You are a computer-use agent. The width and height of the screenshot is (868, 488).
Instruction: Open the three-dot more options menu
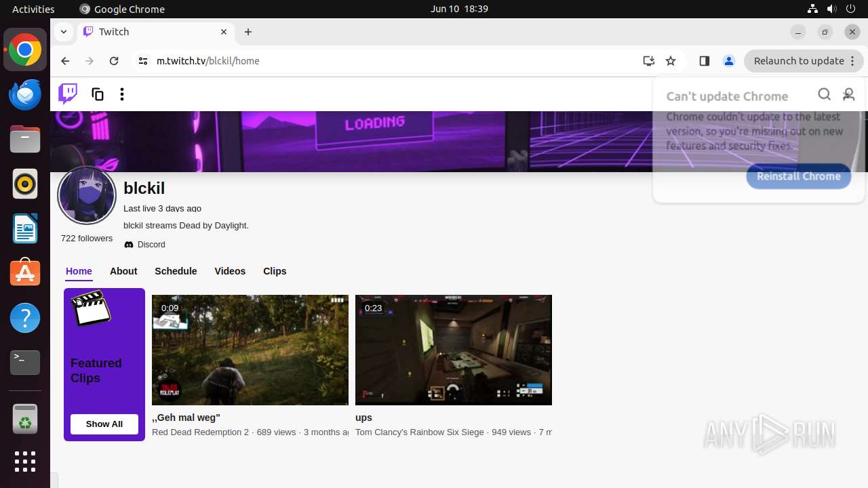(x=122, y=94)
